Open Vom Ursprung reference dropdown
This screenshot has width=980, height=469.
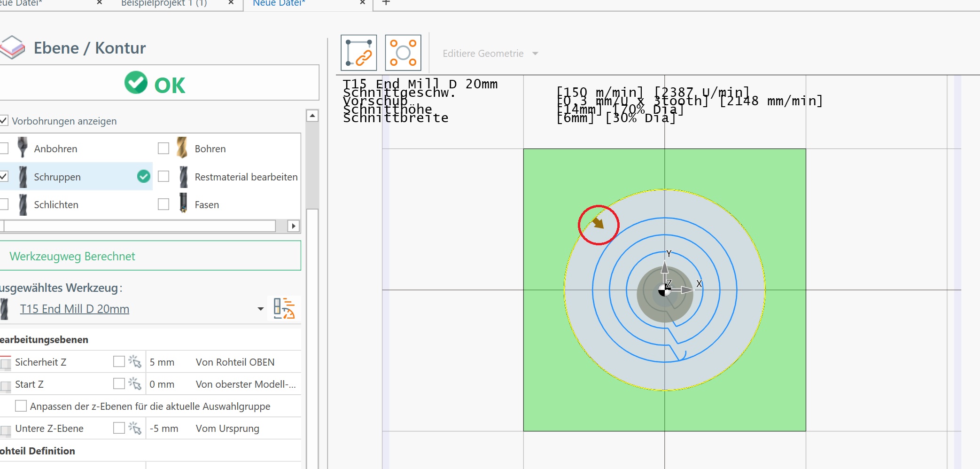227,428
